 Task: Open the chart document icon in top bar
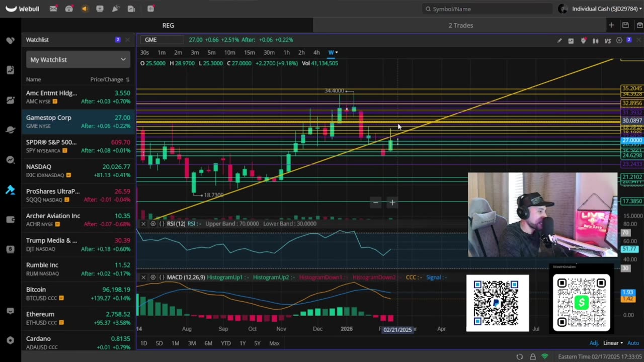[x=131, y=9]
